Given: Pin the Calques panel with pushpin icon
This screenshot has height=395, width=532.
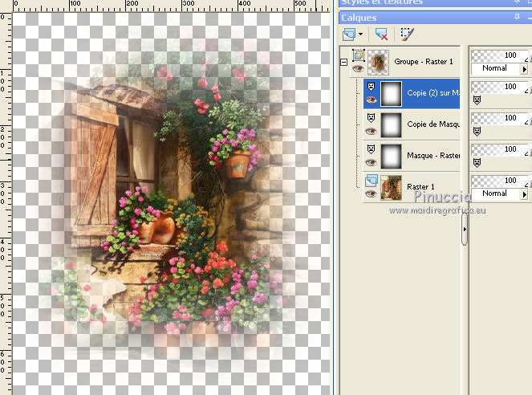Looking at the screenshot, I should [x=517, y=17].
